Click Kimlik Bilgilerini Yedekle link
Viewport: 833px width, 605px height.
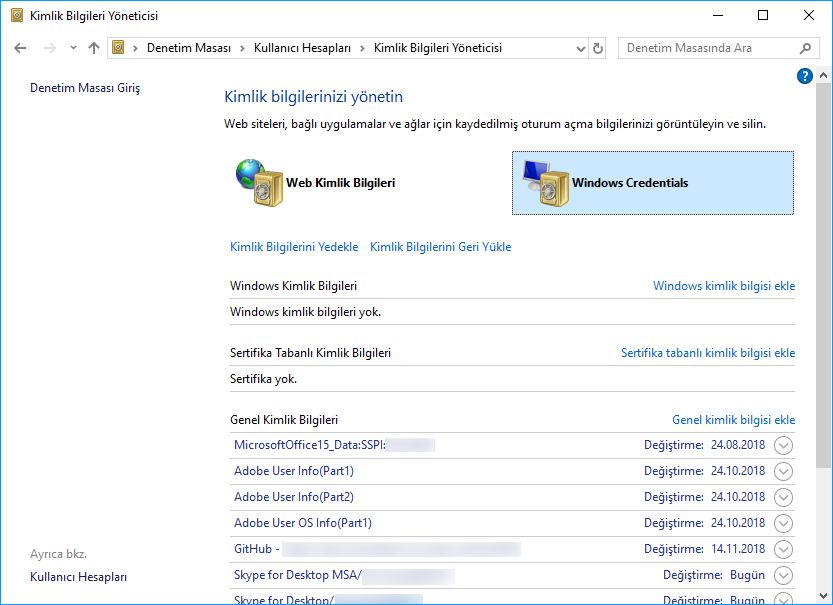point(294,247)
